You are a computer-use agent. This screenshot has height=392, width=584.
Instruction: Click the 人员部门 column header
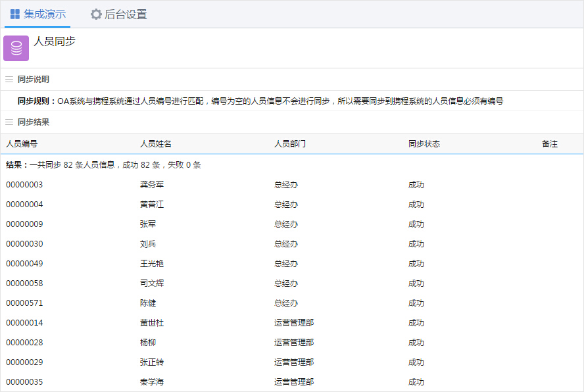tap(290, 144)
